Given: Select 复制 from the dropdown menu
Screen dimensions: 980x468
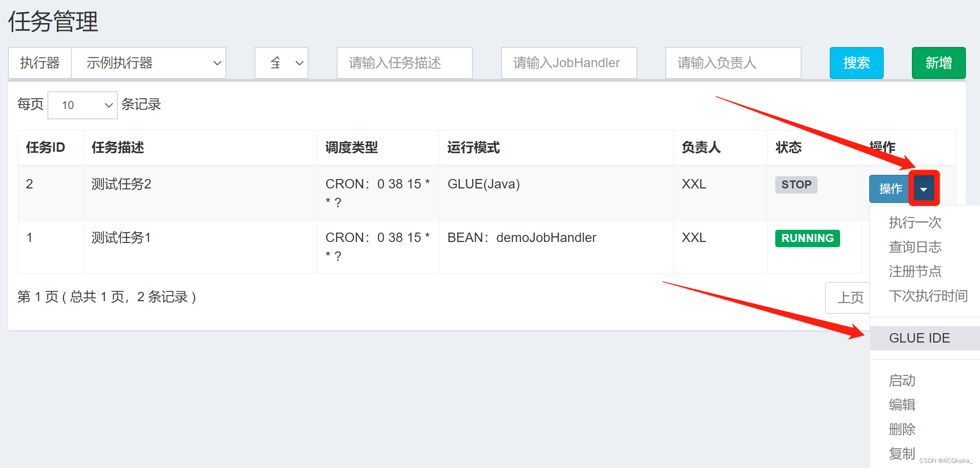Looking at the screenshot, I should tap(902, 454).
